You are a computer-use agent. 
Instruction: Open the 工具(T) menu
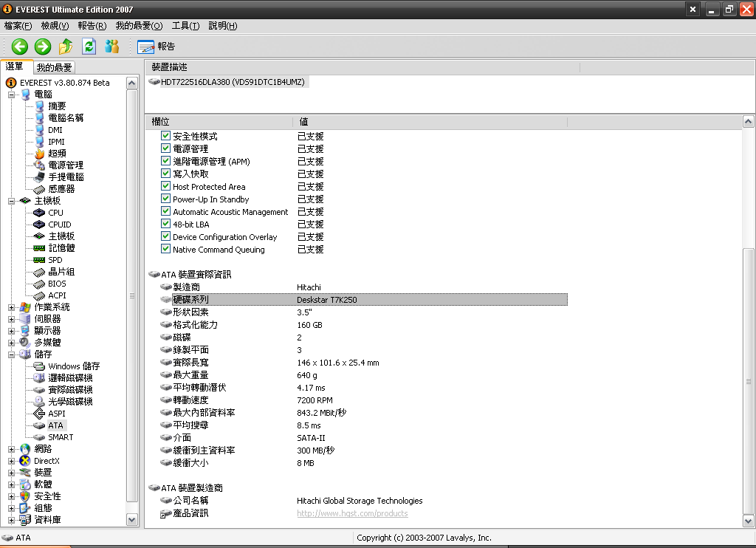[185, 26]
